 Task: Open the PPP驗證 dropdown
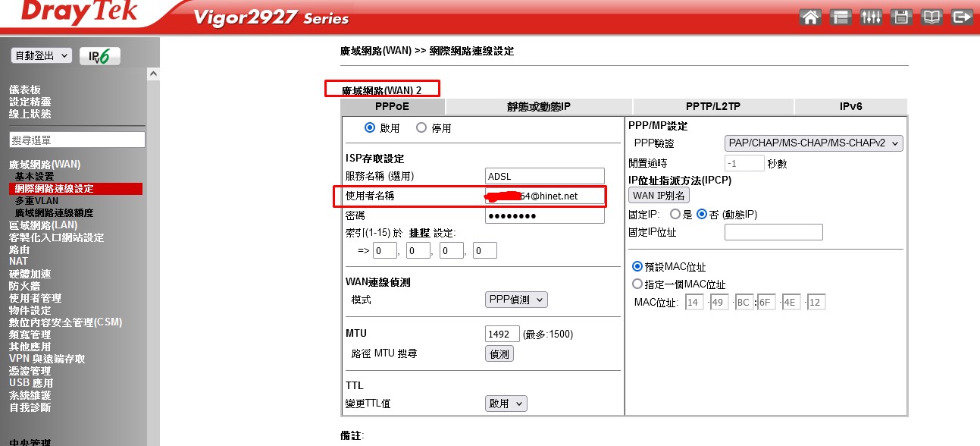pos(813,143)
